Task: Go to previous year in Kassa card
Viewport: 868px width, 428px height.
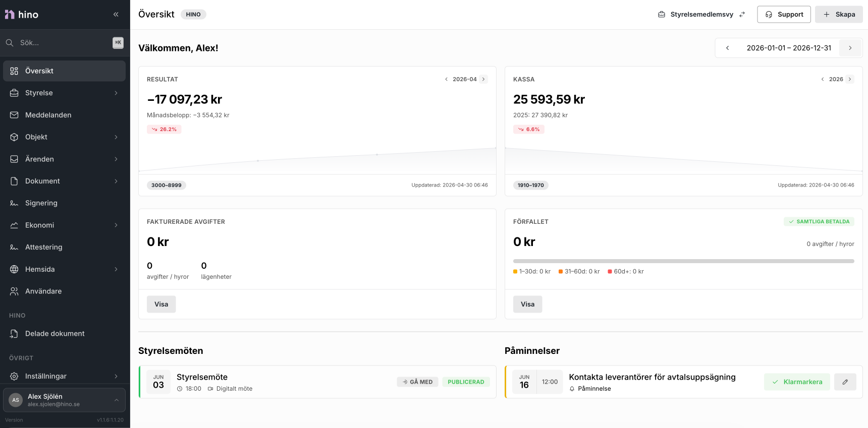Action: (823, 79)
